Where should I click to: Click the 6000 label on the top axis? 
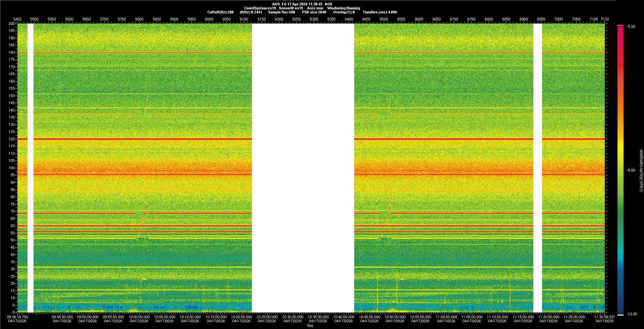click(x=209, y=19)
